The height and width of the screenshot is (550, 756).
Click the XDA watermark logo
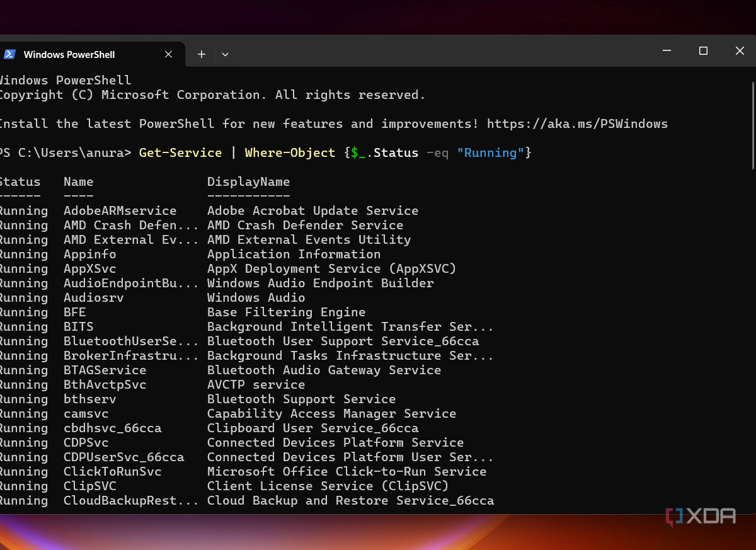(701, 517)
